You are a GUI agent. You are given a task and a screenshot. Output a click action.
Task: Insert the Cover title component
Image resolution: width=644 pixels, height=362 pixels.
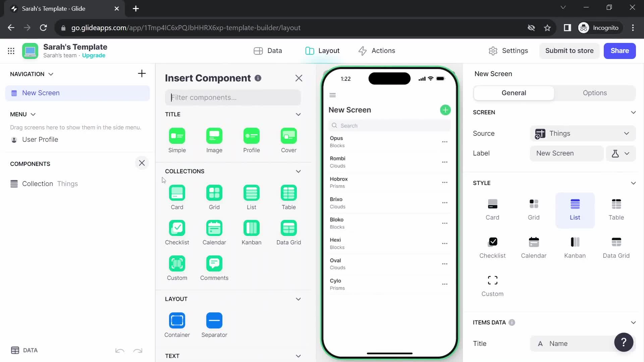point(289,140)
